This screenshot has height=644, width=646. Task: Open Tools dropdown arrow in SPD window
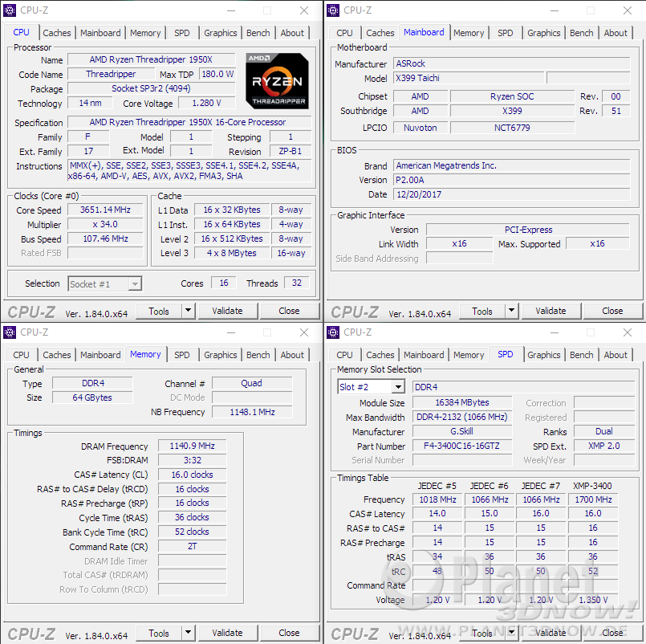[x=512, y=633]
